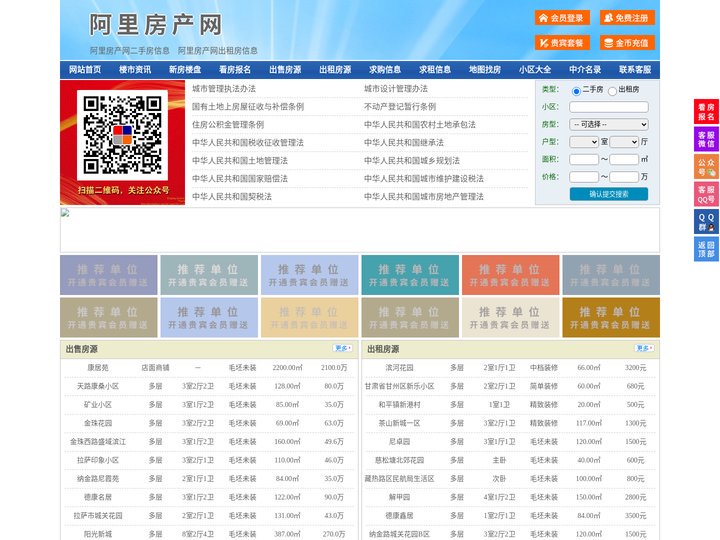Open the 康居苑 sale listing
The width and height of the screenshot is (720, 540).
click(x=98, y=368)
